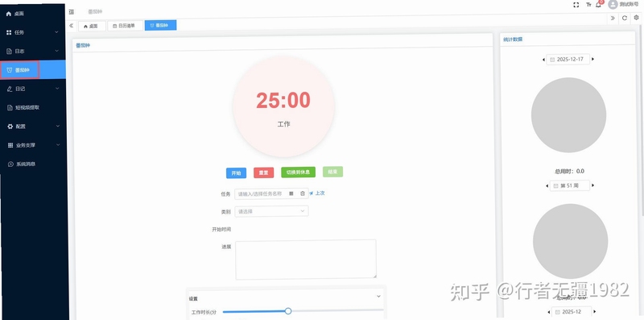Open the 第 51 周 week picker
Screen dimensions: 644x320
point(570,185)
